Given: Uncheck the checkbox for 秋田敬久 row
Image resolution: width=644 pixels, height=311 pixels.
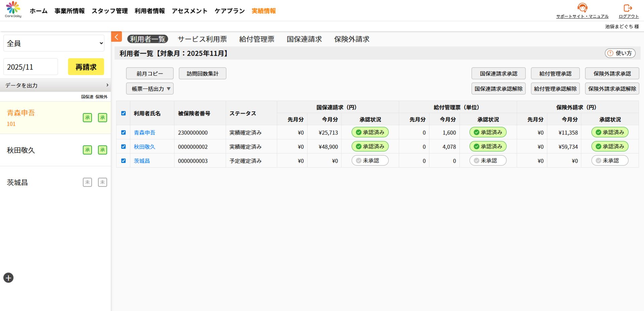Looking at the screenshot, I should [123, 146].
